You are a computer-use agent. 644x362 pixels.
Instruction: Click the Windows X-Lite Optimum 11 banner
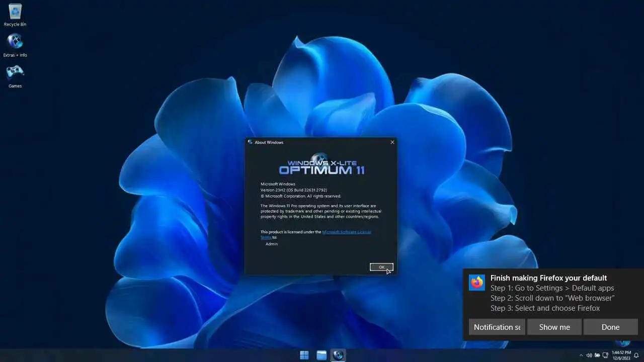322,164
